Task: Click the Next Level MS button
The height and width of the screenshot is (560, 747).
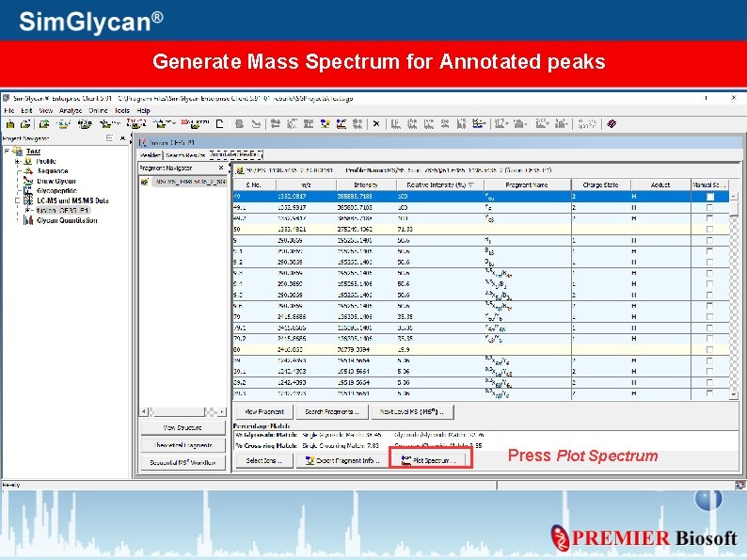Action: point(412,412)
